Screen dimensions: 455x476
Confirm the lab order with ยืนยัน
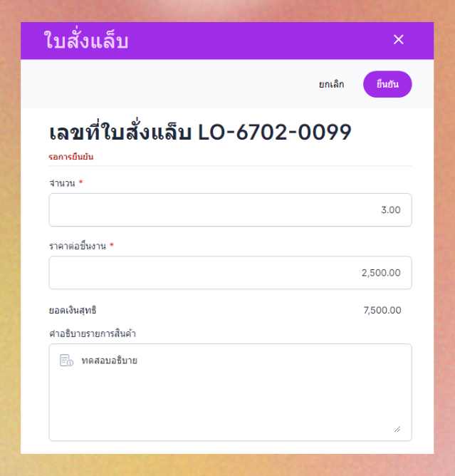387,84
